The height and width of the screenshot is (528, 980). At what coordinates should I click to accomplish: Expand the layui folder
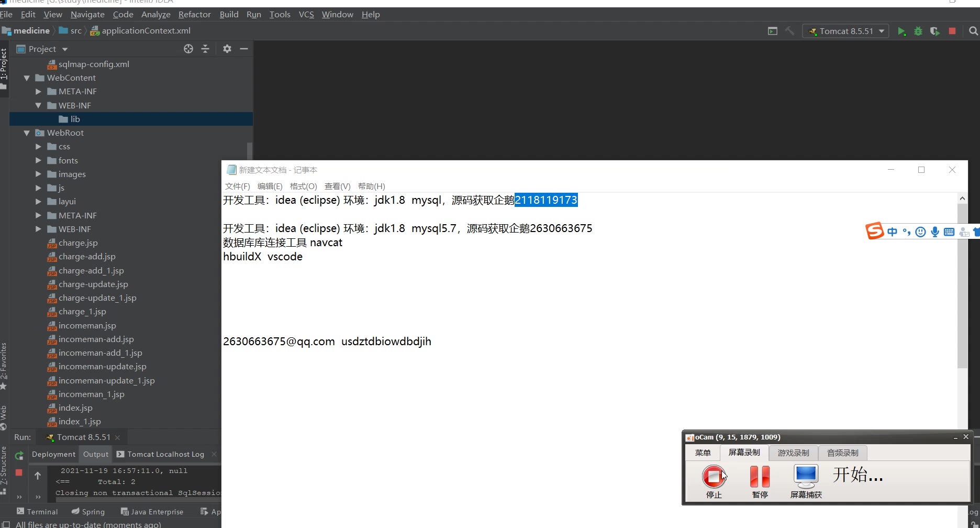tap(38, 202)
